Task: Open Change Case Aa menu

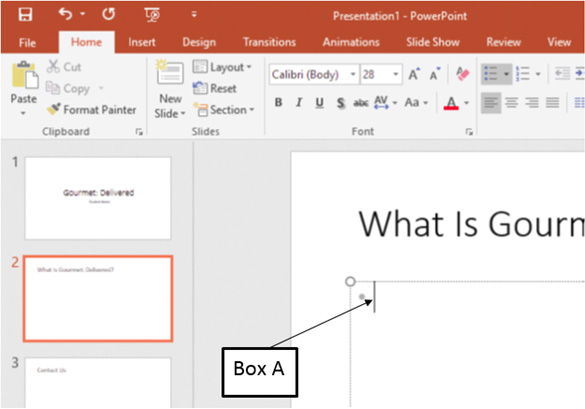Action: 416,102
